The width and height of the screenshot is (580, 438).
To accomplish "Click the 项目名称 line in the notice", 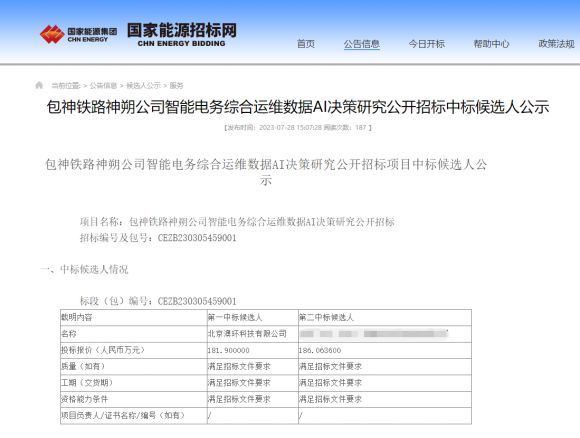I will tap(237, 222).
